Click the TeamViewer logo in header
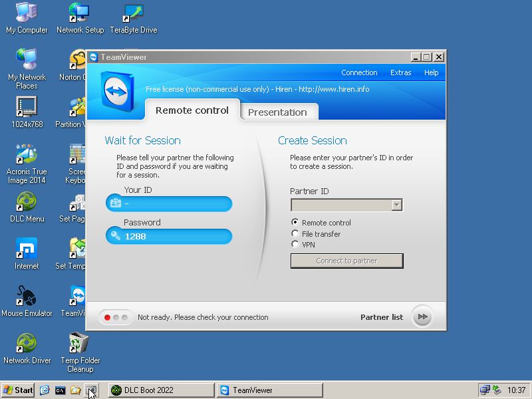The height and width of the screenshot is (399, 532). [118, 91]
